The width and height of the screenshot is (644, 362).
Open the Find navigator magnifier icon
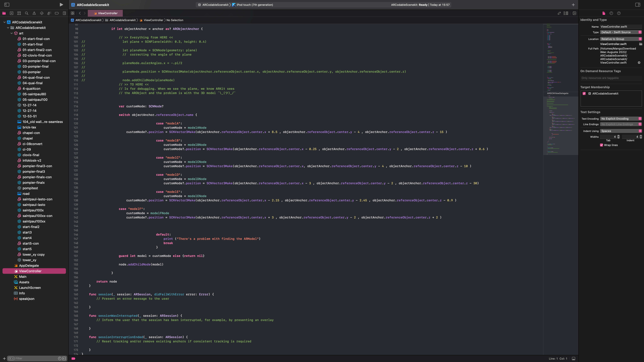coord(27,13)
